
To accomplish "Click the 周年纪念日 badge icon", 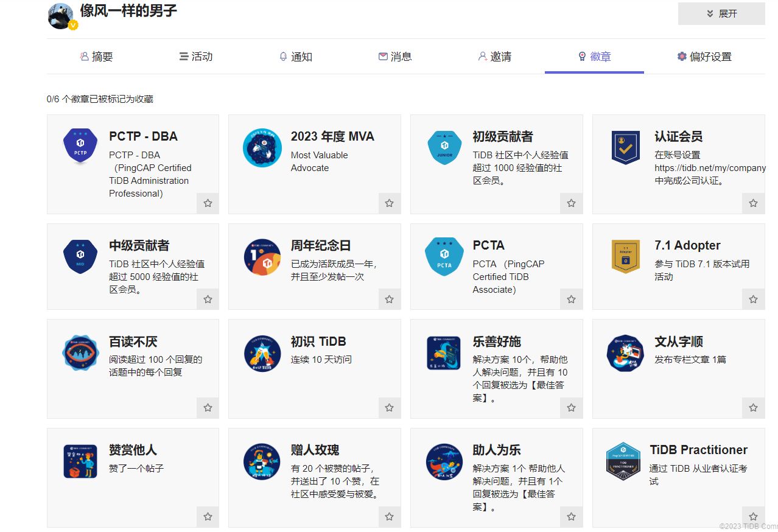I will click(x=262, y=257).
